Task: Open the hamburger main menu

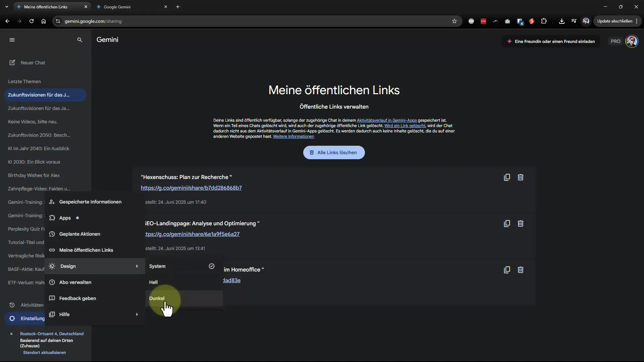Action: (x=12, y=40)
